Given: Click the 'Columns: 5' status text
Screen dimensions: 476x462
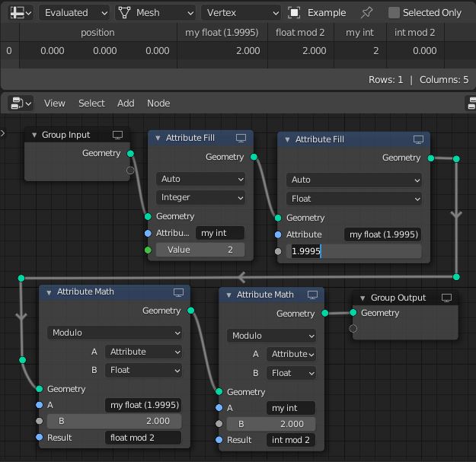Looking at the screenshot, I should tap(444, 80).
